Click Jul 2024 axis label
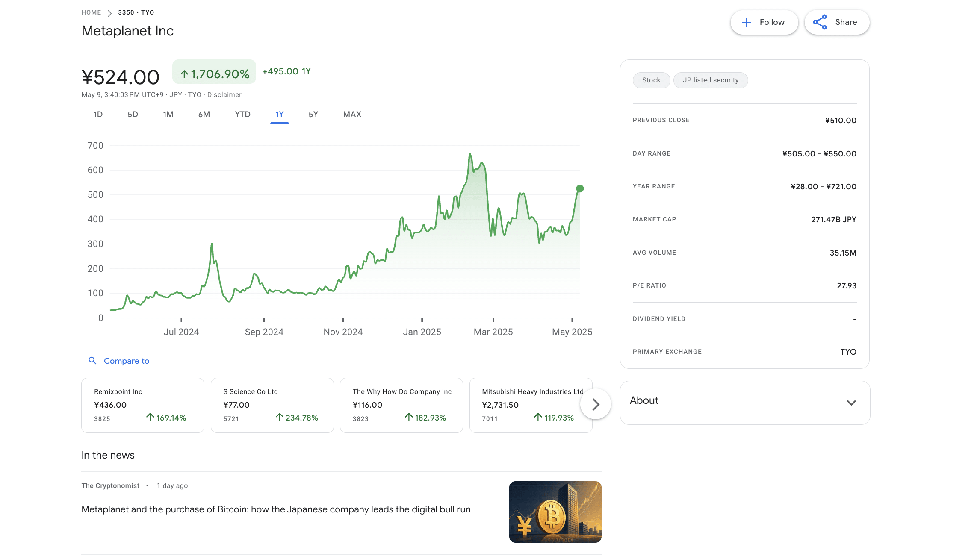The image size is (980, 559). (181, 332)
